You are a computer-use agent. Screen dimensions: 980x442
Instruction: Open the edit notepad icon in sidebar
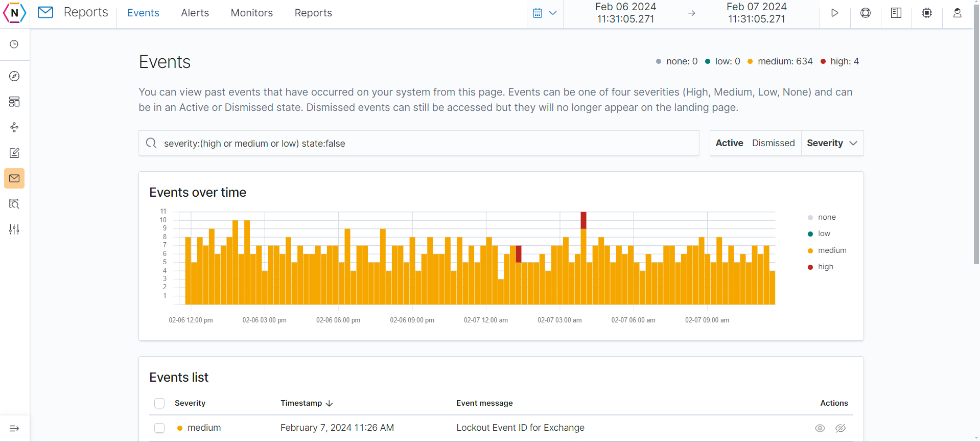[x=14, y=153]
